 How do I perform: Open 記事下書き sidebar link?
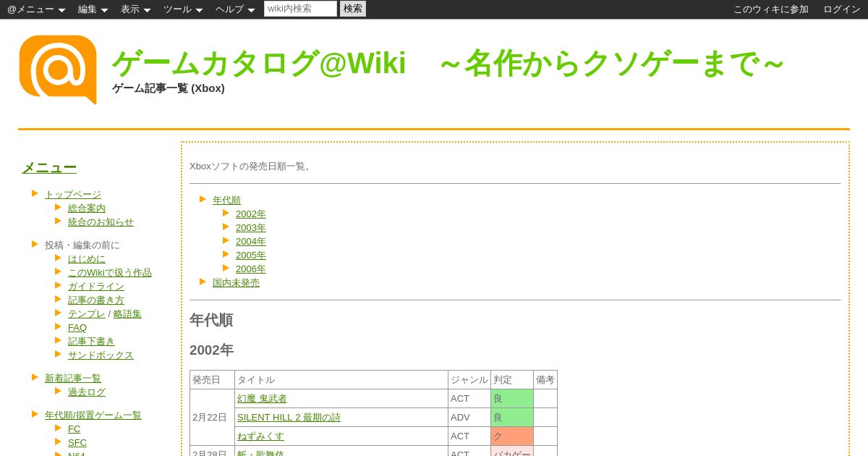[91, 341]
